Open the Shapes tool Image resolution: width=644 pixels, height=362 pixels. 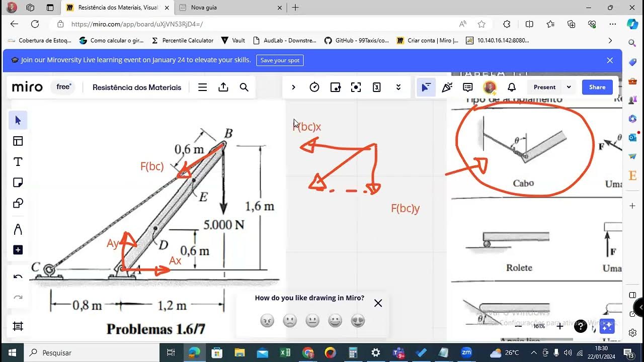18,203
